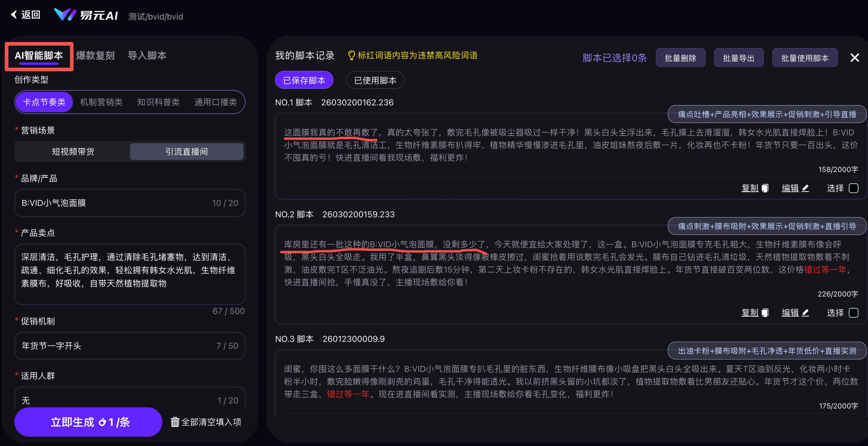The height and width of the screenshot is (446, 868).
Task: Click the 品牌/产品 input field
Action: (130, 203)
